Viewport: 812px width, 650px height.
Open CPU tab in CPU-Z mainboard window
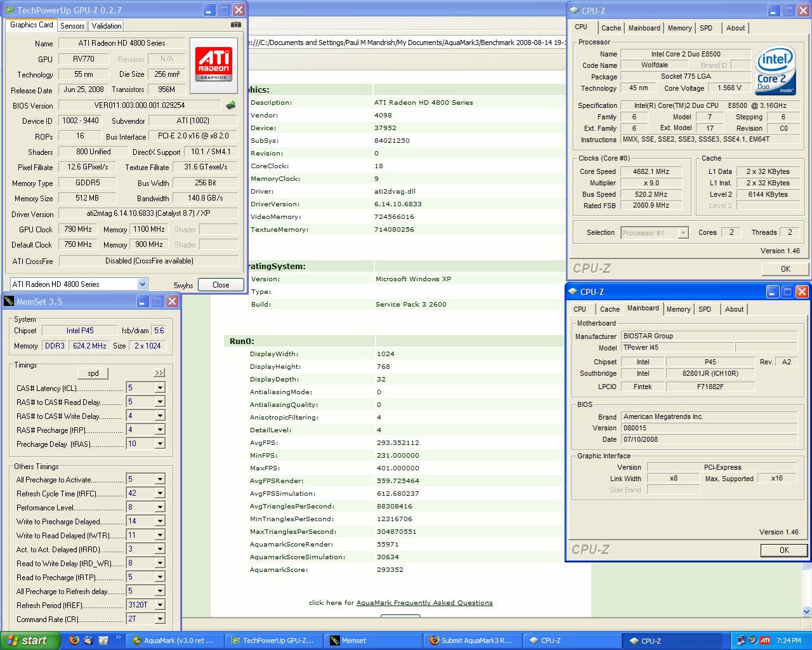[x=580, y=309]
